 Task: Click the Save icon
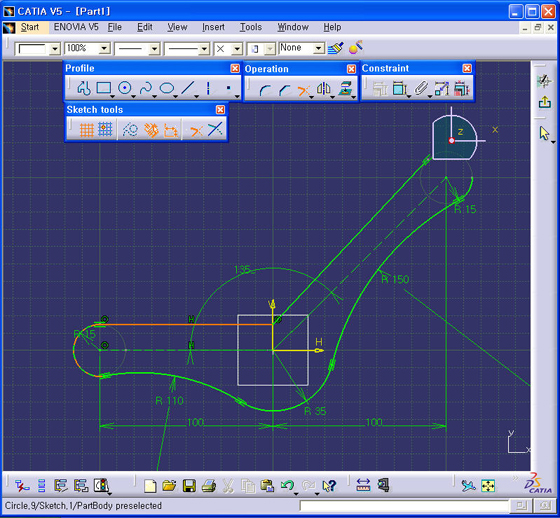tap(189, 485)
